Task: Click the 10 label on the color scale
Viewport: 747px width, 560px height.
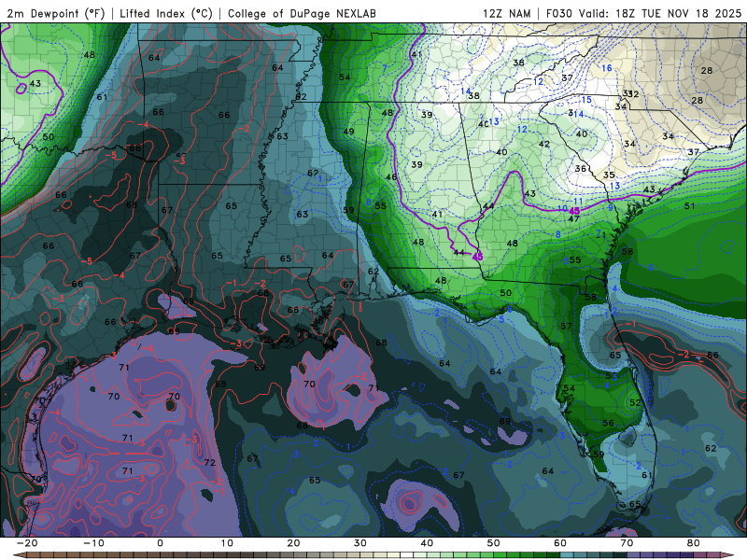Action: 227,543
